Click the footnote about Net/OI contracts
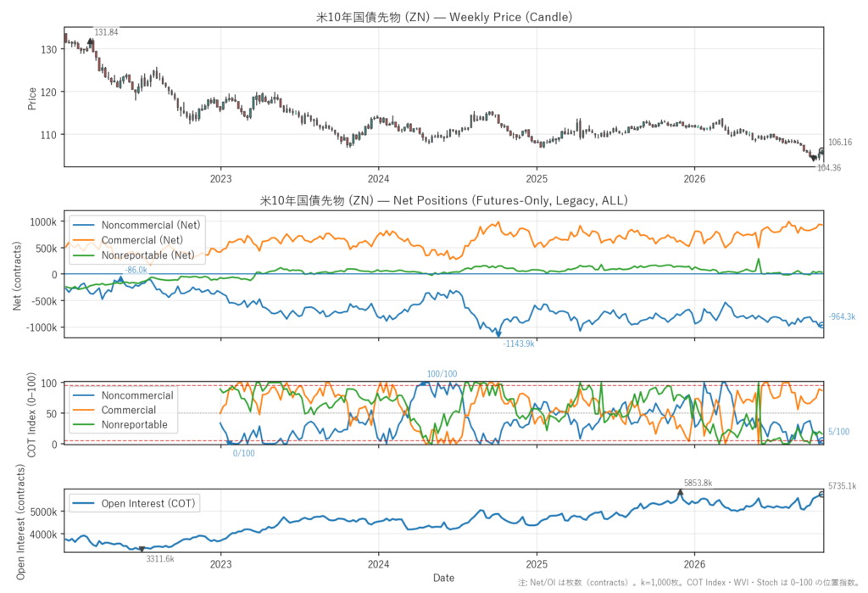The image size is (868, 593). pos(688,583)
